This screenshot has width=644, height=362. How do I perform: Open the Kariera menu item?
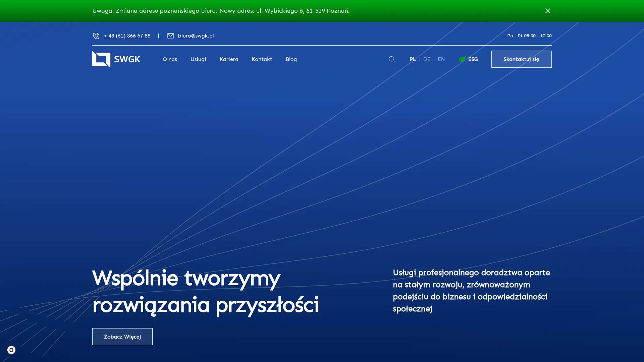coord(229,59)
